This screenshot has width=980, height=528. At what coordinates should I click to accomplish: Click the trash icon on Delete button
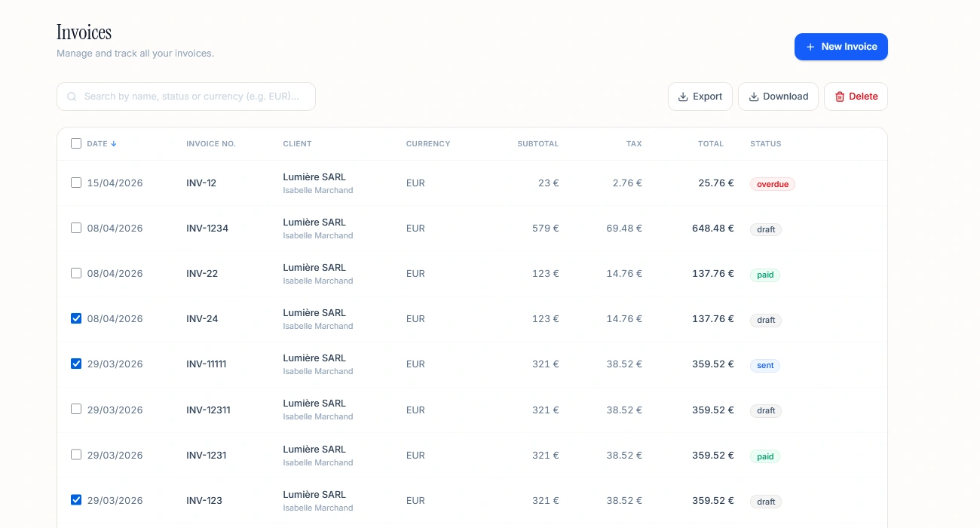840,97
